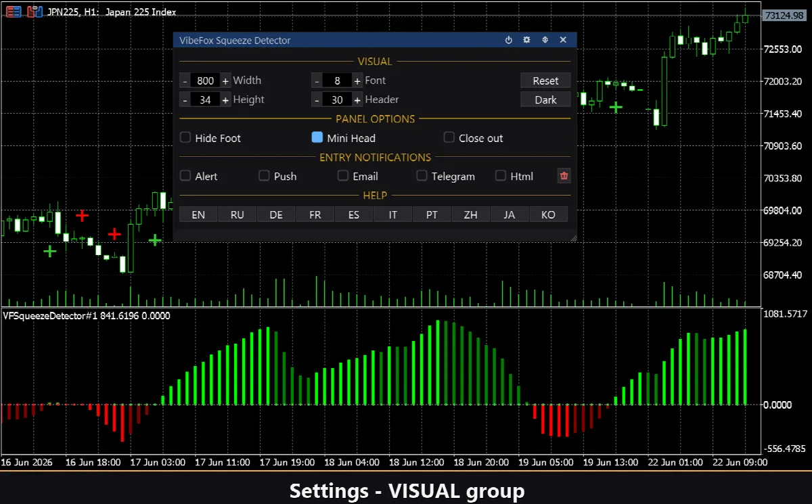
Task: Increase the Header value with plus
Action: point(357,100)
